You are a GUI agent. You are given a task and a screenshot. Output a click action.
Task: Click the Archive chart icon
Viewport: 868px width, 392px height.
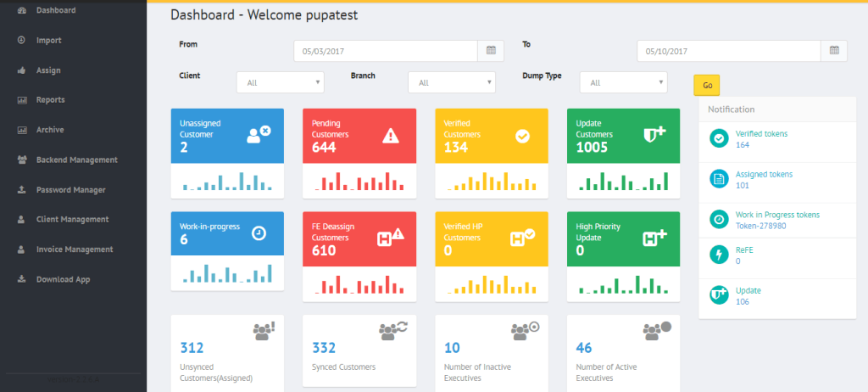(x=22, y=131)
